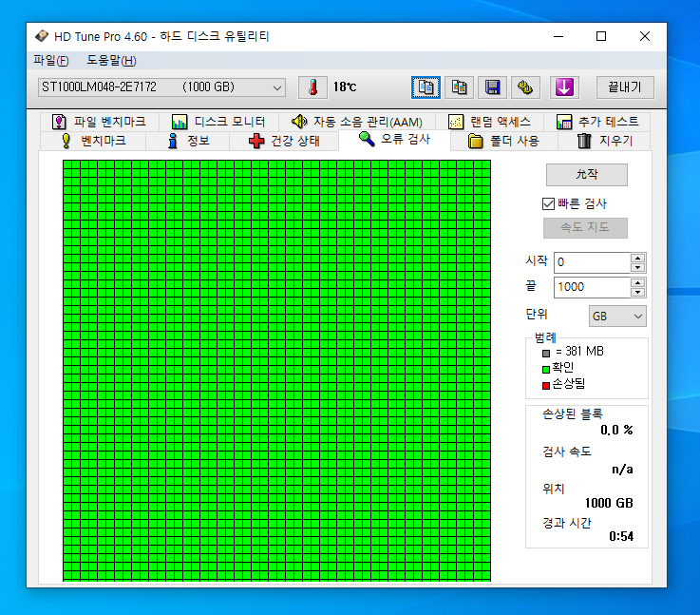Close the HD Tune Pro window
This screenshot has height=615, width=700.
coord(645,36)
